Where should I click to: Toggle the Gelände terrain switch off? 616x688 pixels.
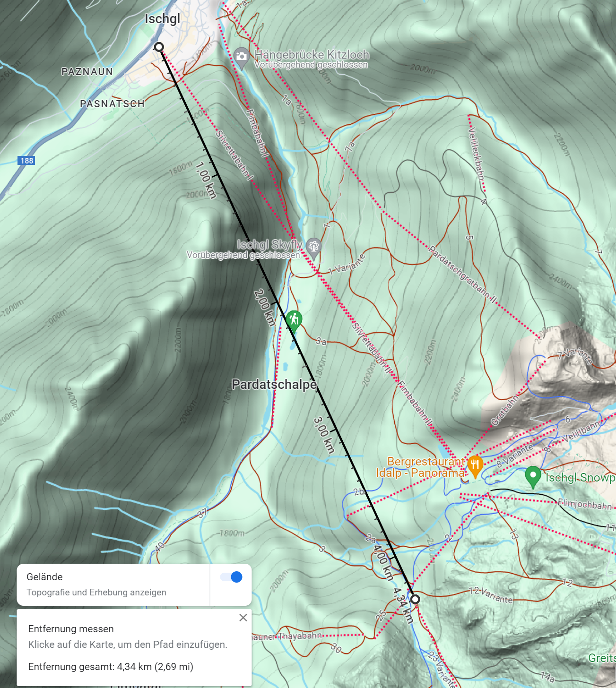(x=231, y=577)
